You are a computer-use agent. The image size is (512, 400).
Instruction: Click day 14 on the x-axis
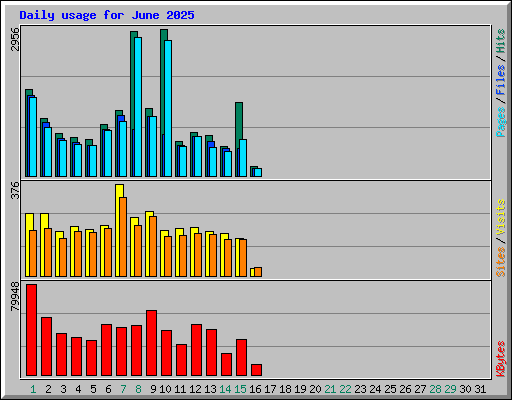225,389
